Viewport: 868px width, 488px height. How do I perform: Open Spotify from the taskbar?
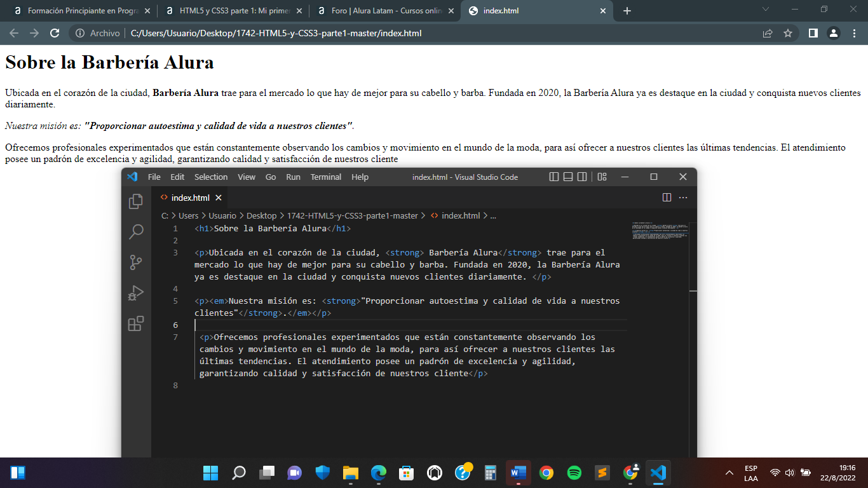coord(574,473)
